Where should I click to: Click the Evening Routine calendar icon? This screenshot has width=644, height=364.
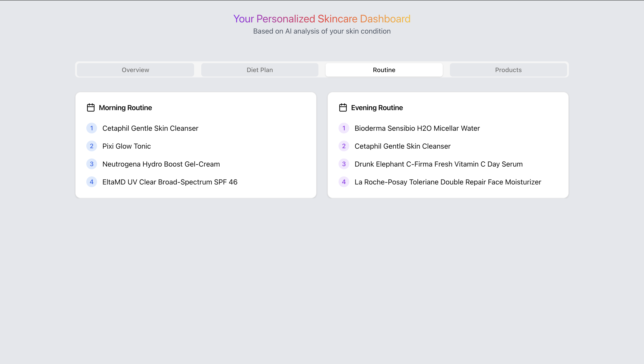point(343,108)
